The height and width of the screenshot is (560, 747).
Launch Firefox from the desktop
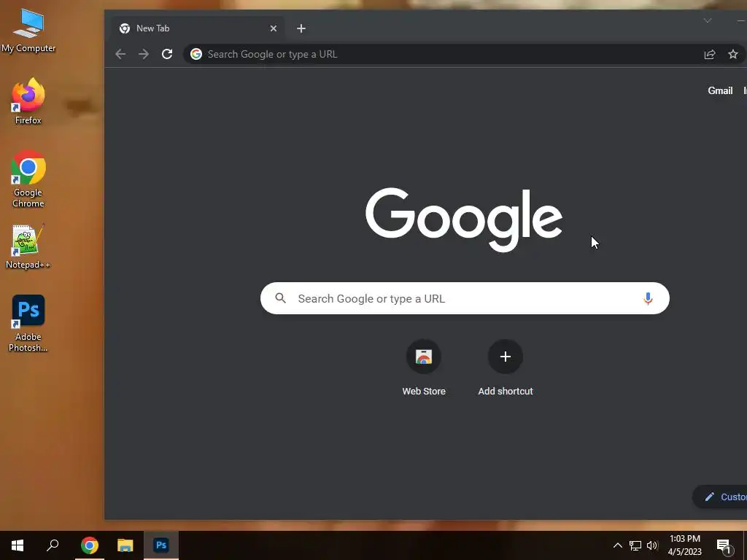click(x=28, y=101)
